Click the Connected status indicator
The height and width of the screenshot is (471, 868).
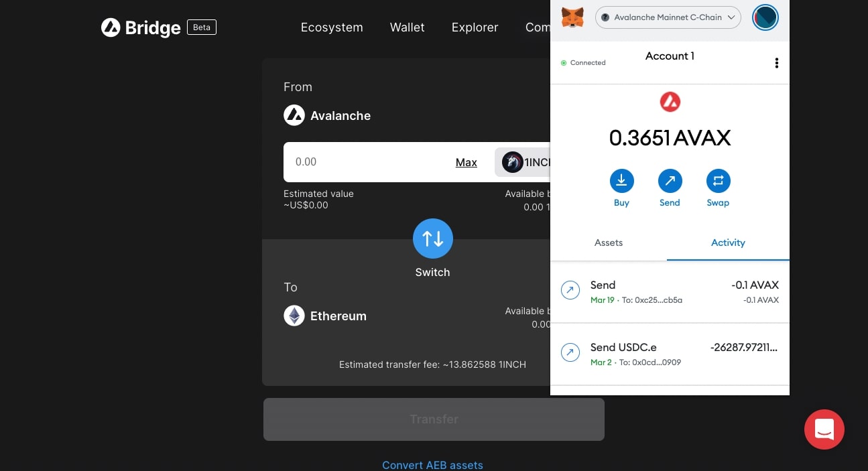[583, 63]
